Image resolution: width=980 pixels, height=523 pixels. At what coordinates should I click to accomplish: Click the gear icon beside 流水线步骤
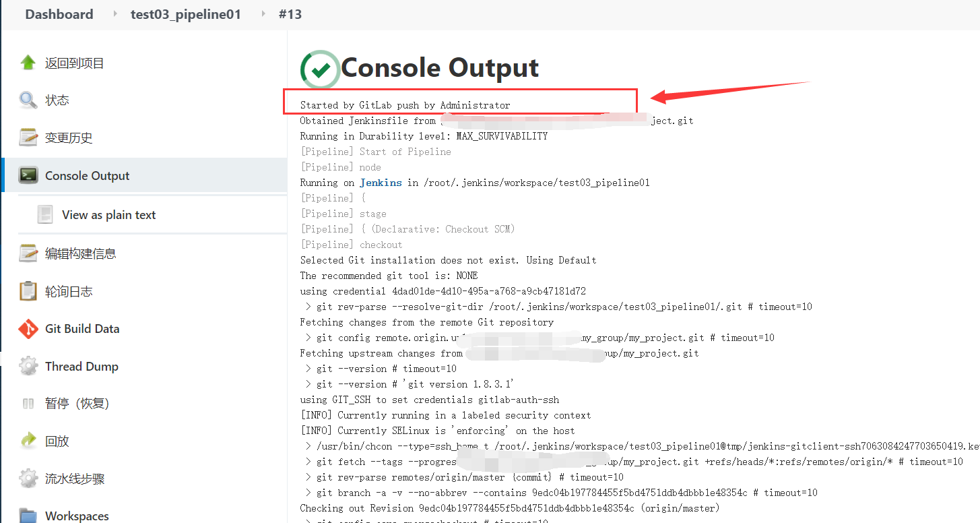(28, 479)
